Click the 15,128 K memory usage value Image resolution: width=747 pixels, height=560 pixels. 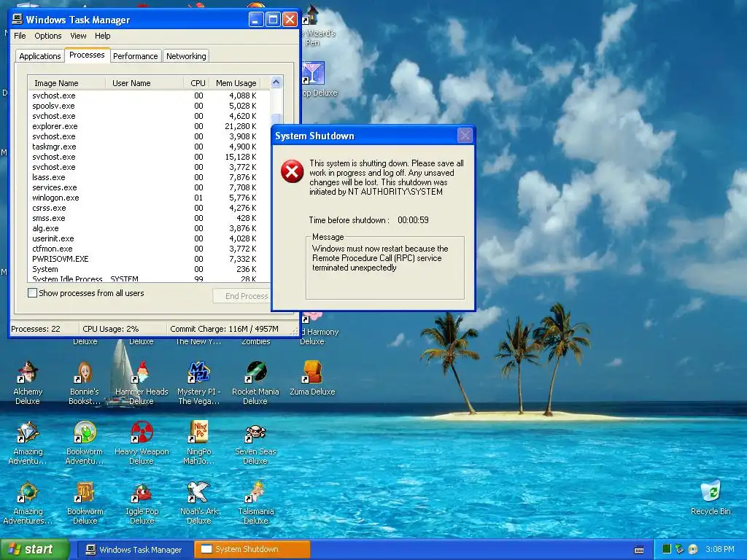(241, 157)
